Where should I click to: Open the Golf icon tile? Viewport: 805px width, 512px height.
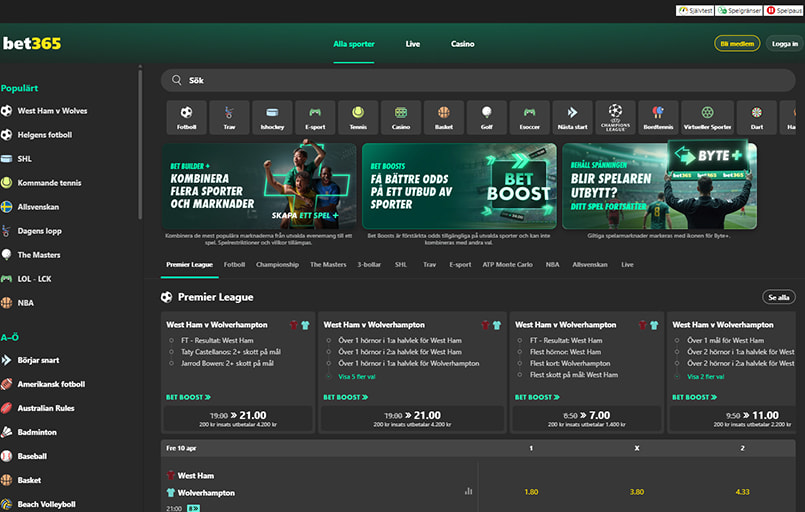487,118
